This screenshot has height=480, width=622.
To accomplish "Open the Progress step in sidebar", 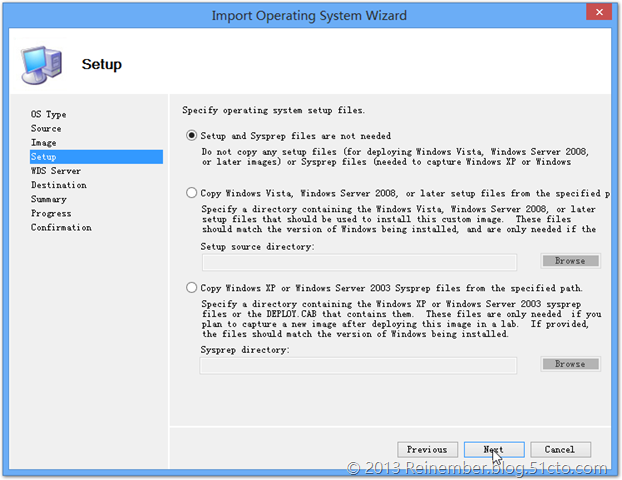I will (x=51, y=213).
